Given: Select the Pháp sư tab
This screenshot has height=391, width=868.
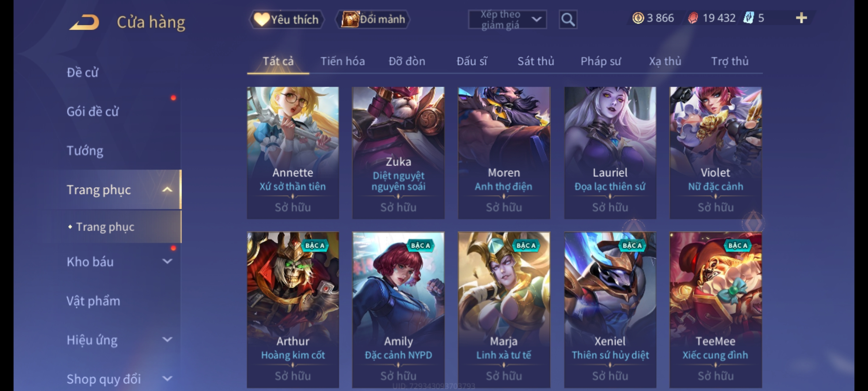Looking at the screenshot, I should click(x=600, y=61).
